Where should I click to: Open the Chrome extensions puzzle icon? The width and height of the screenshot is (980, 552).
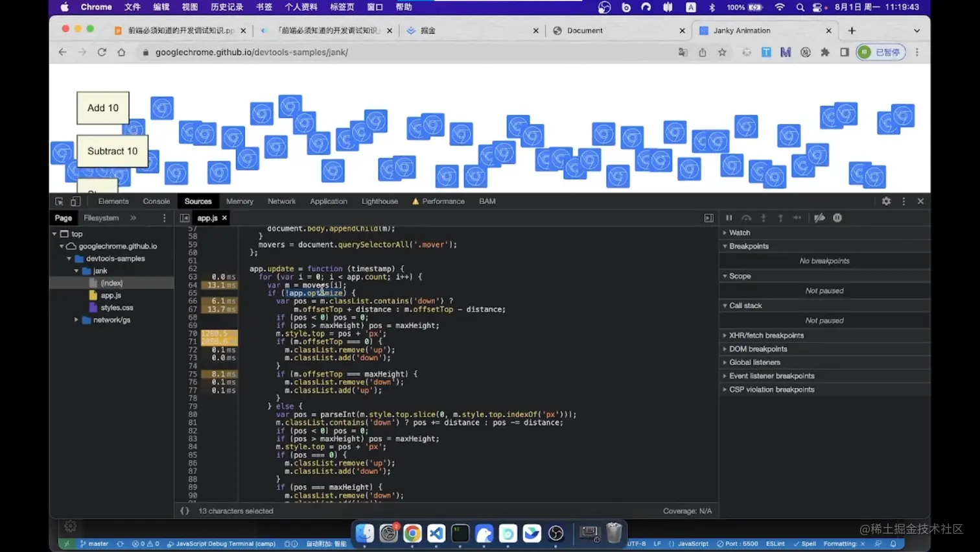coord(825,52)
